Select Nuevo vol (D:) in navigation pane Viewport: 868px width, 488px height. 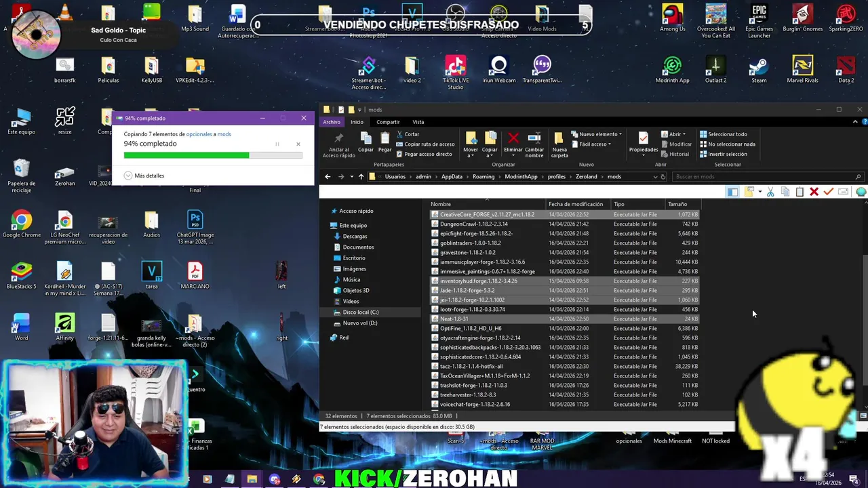pos(360,323)
